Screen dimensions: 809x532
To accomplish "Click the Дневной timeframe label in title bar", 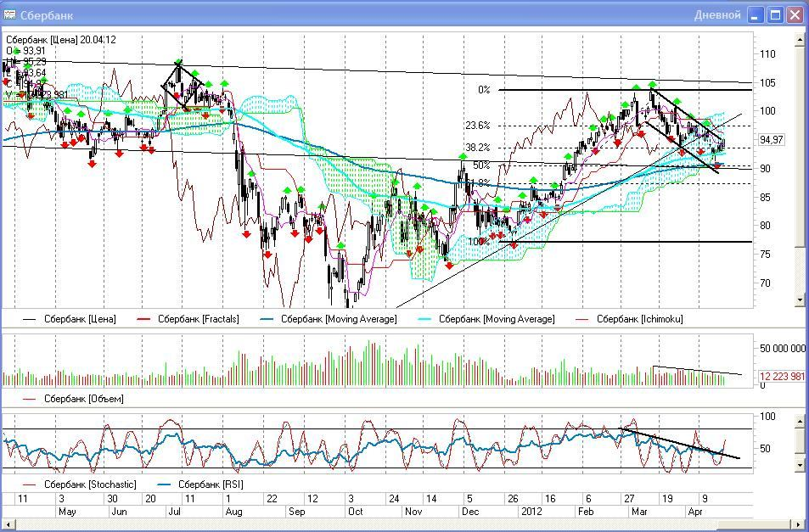I will (x=717, y=15).
